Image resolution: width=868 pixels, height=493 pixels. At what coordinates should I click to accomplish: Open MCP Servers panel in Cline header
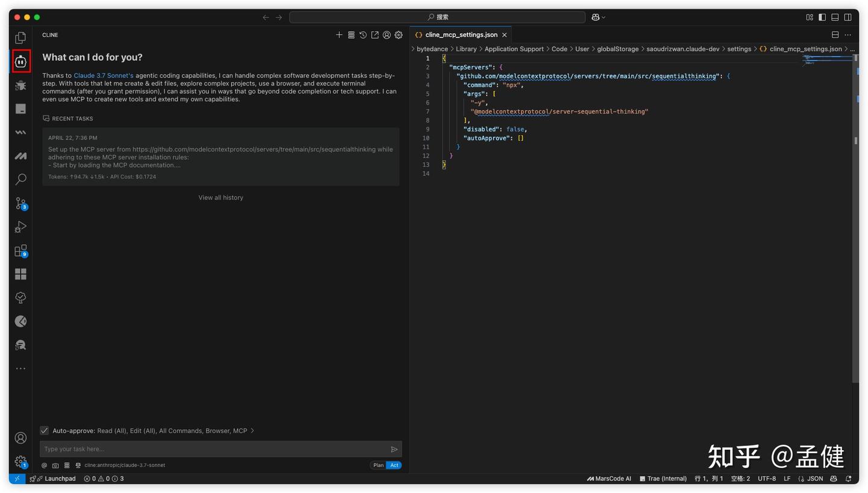351,35
